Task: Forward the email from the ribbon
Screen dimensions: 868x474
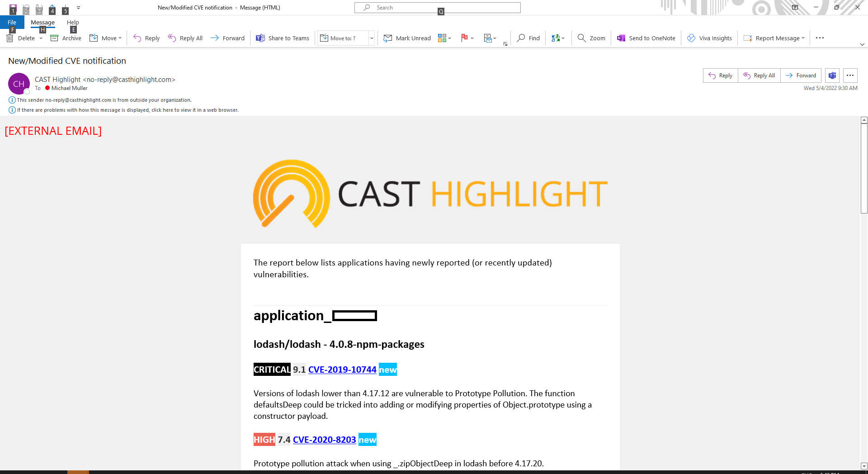Action: click(x=228, y=38)
